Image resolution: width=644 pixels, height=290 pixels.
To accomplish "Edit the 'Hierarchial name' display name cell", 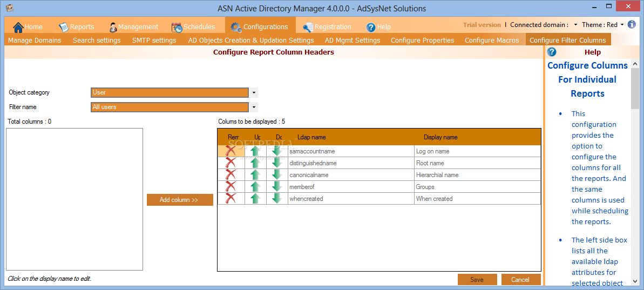I will point(478,175).
